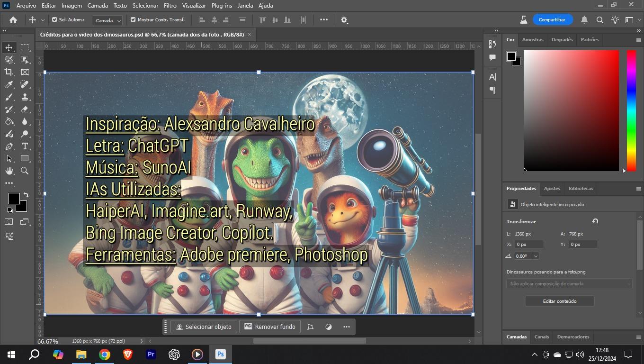Click the Y position input field
The height and width of the screenshot is (364, 644).
tap(583, 245)
